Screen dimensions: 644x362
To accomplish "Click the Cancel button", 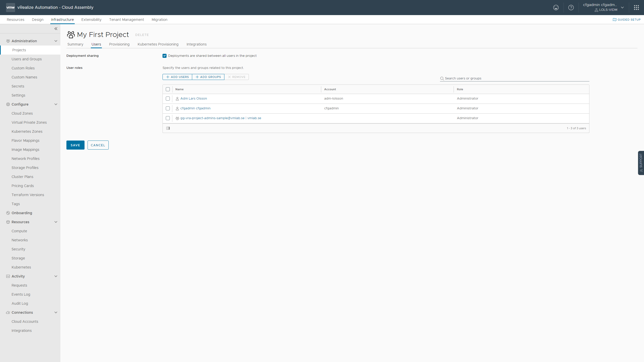I will click(98, 145).
